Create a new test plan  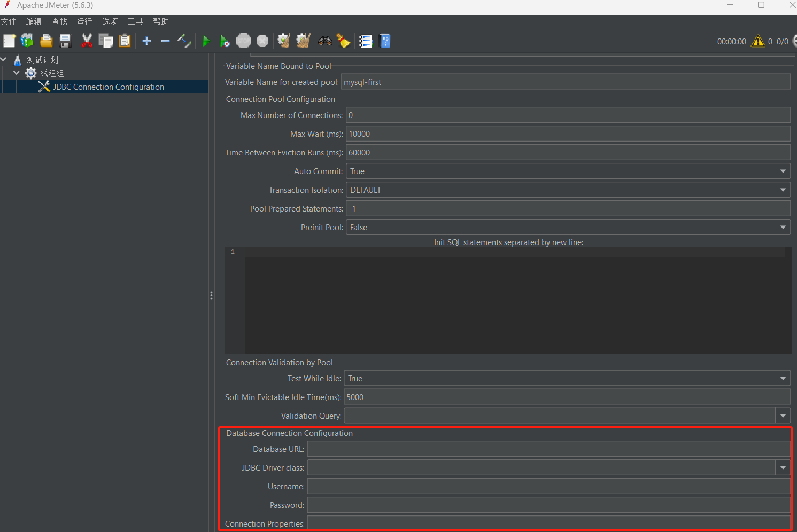point(9,41)
